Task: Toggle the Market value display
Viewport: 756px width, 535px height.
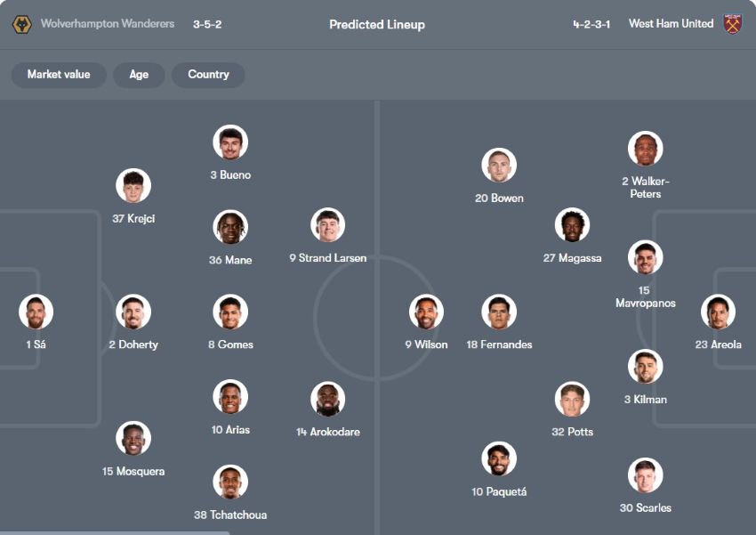Action: click(58, 75)
